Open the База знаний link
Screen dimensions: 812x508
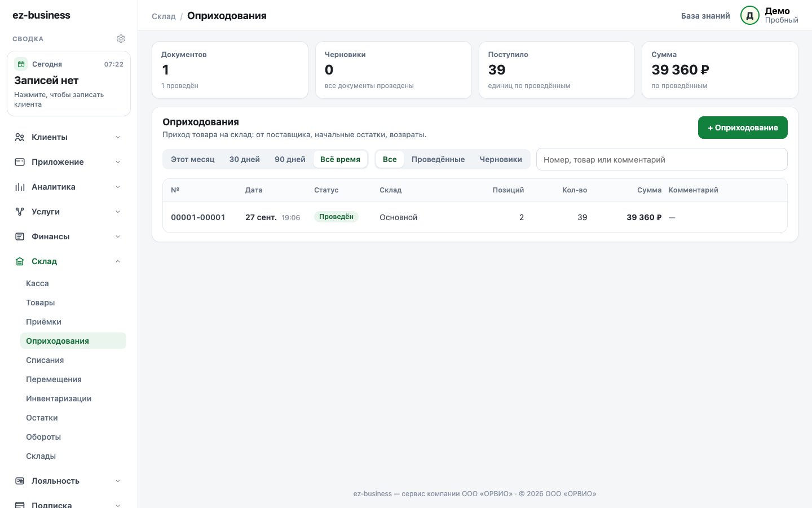(x=705, y=16)
